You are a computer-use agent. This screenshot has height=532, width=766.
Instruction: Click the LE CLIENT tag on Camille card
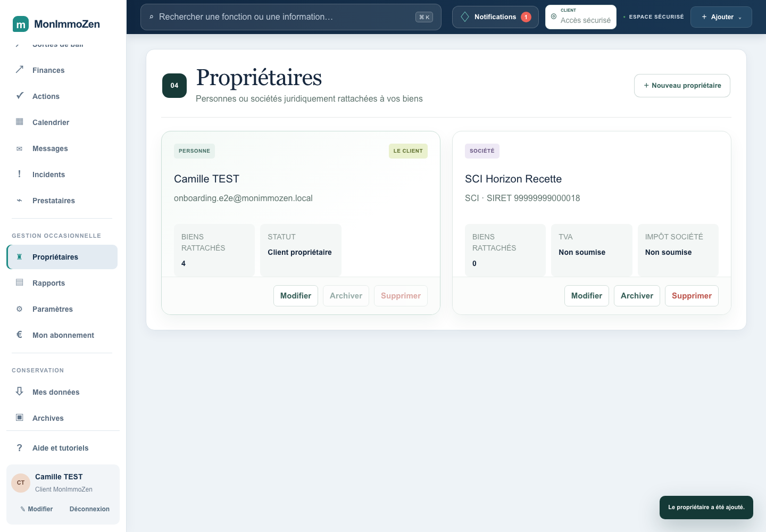[x=408, y=151]
